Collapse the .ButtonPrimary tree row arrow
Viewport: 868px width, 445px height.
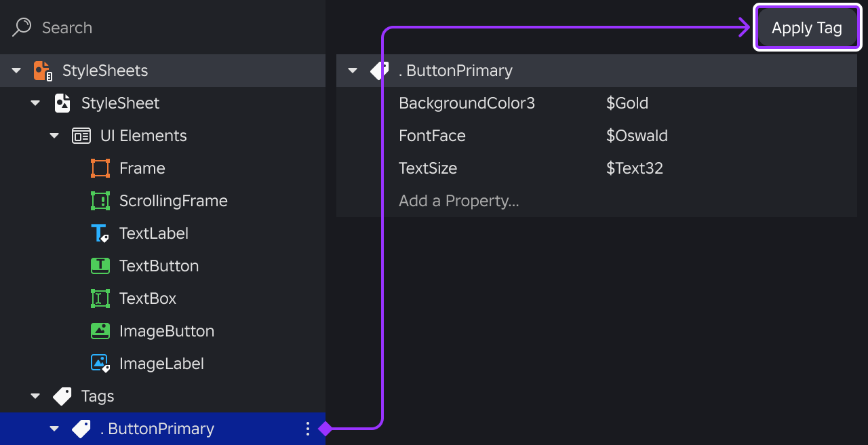pos(54,429)
